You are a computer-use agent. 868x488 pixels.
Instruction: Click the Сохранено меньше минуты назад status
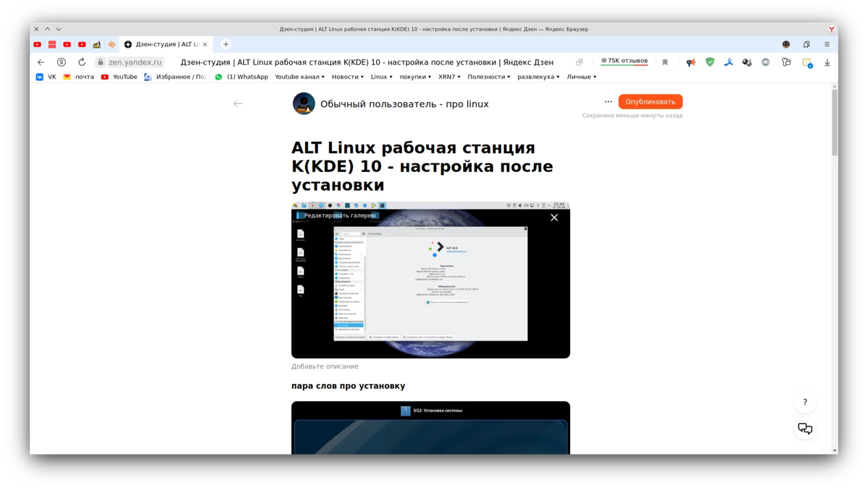[x=632, y=116]
